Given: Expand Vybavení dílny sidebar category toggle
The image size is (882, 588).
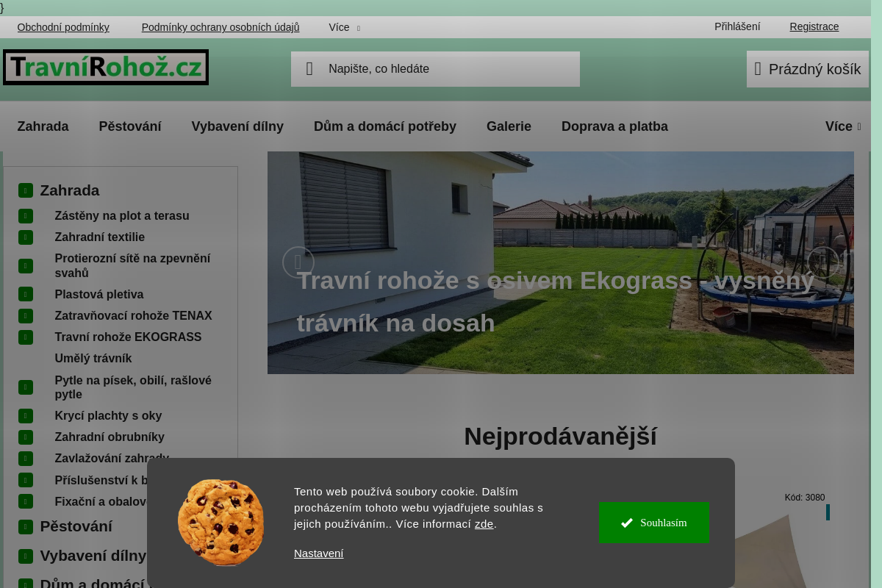Looking at the screenshot, I should pos(26,556).
